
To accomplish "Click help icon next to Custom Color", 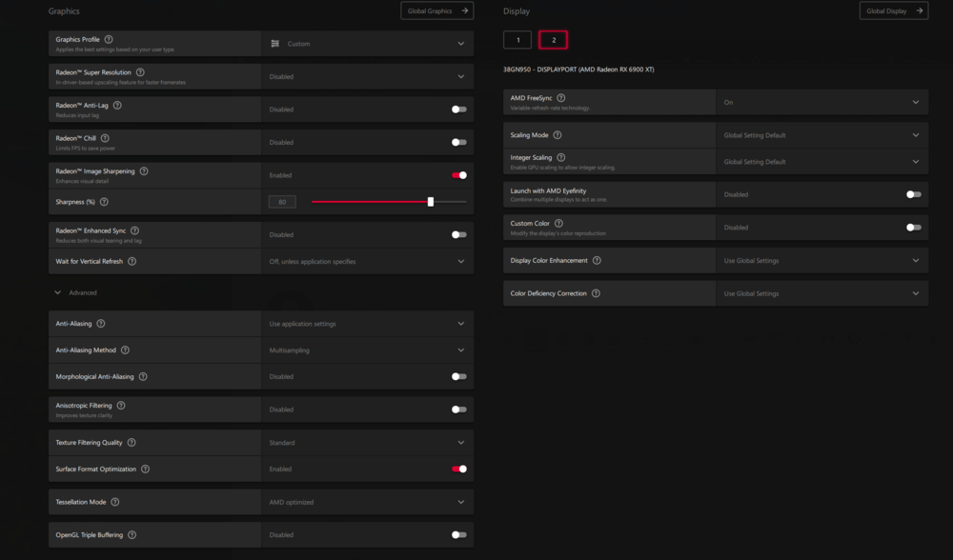I will pos(558,223).
